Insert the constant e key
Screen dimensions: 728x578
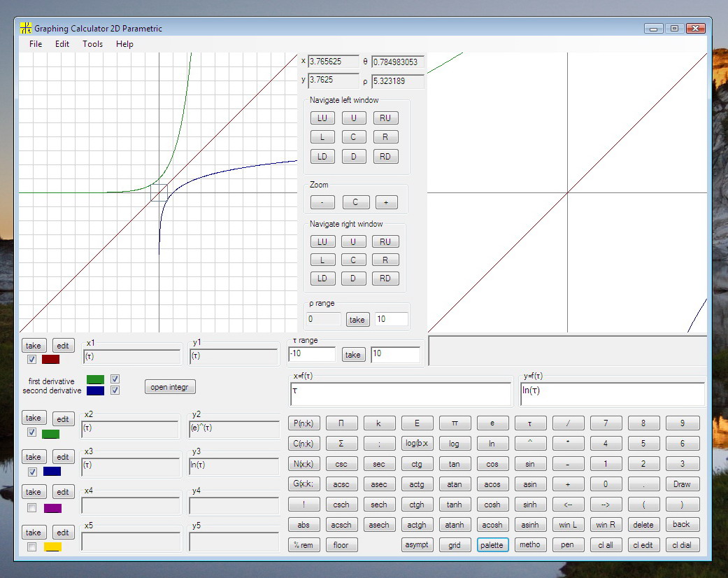coord(492,423)
